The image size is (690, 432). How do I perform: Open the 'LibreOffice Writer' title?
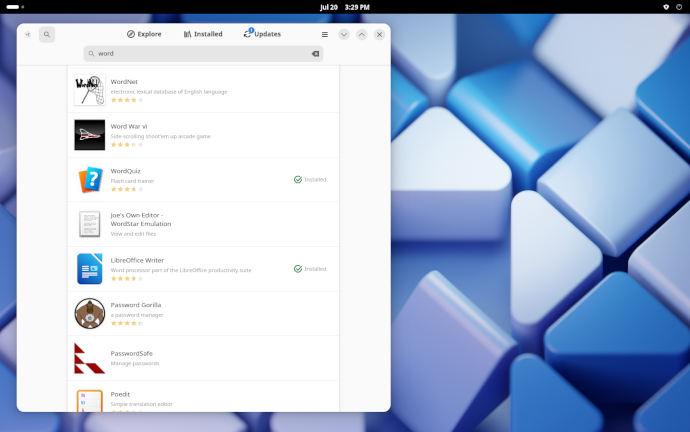pos(137,260)
